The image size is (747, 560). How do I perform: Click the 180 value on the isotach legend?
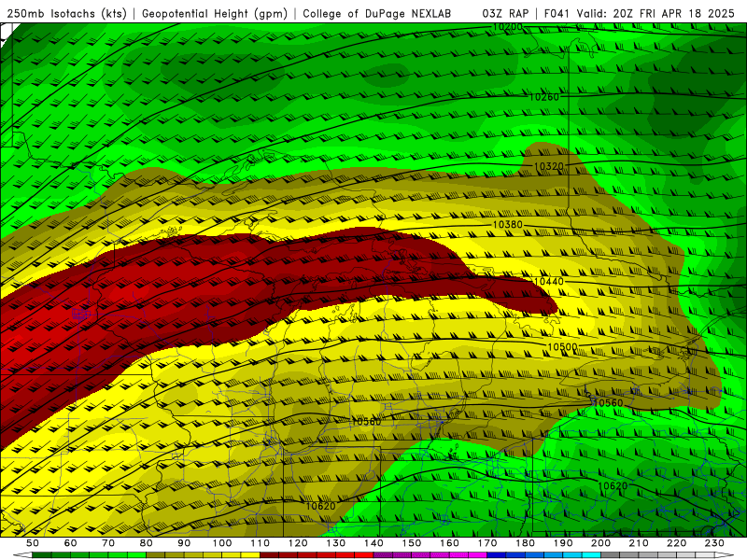(525, 543)
